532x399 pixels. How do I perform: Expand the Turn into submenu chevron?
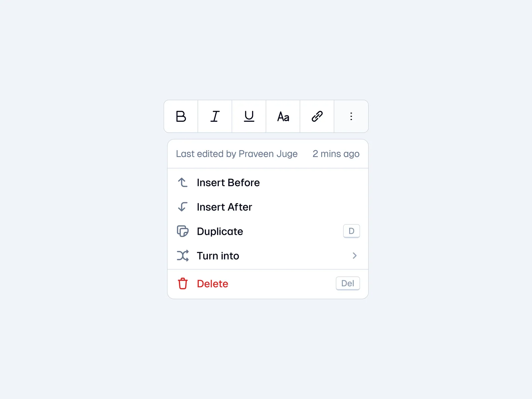tap(354, 256)
